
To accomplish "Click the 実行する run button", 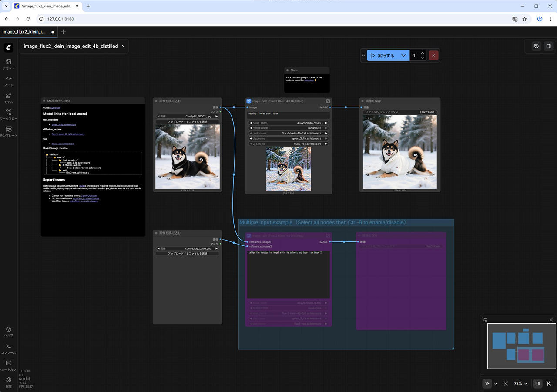I will (x=383, y=56).
